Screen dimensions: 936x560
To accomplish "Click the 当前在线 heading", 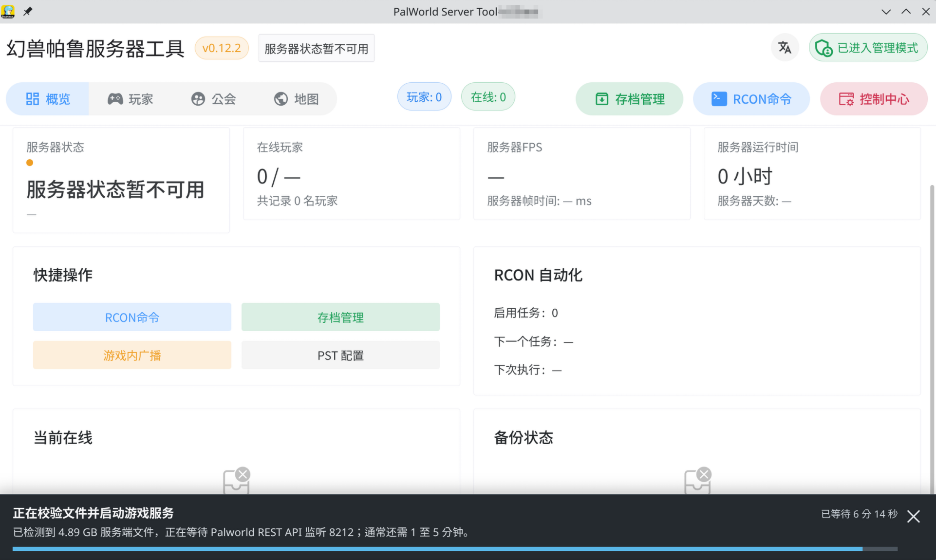I will coord(63,438).
